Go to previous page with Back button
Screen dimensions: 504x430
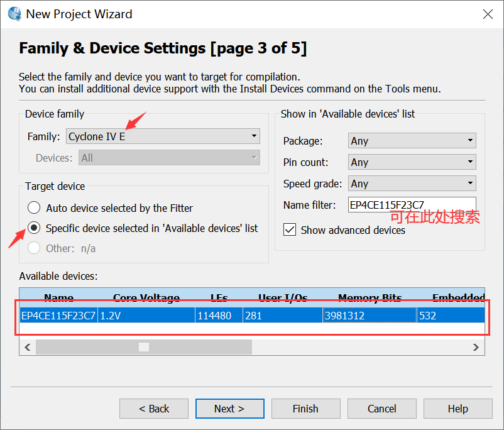(153, 409)
